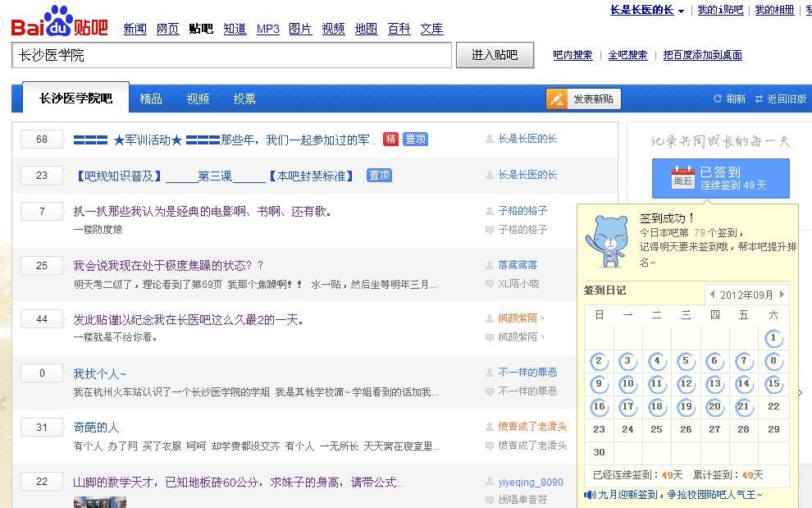Open the MP3 navigation link
The image size is (812, 508).
267,29
